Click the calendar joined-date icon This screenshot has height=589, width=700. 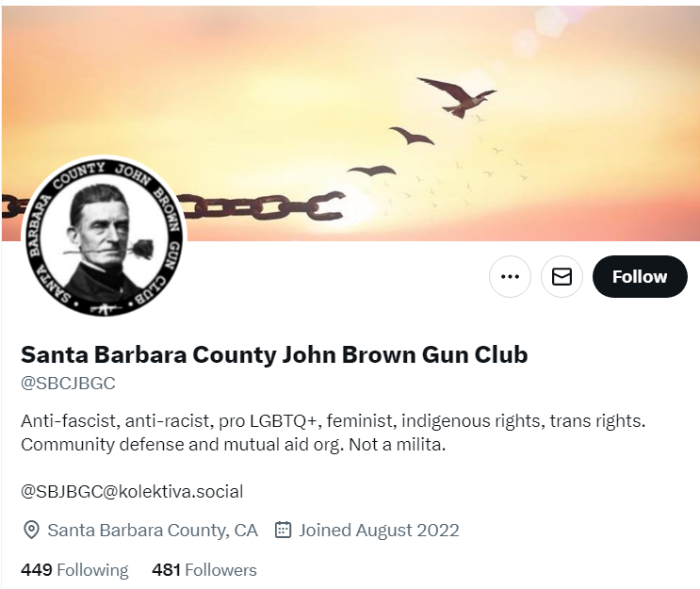coord(283,530)
